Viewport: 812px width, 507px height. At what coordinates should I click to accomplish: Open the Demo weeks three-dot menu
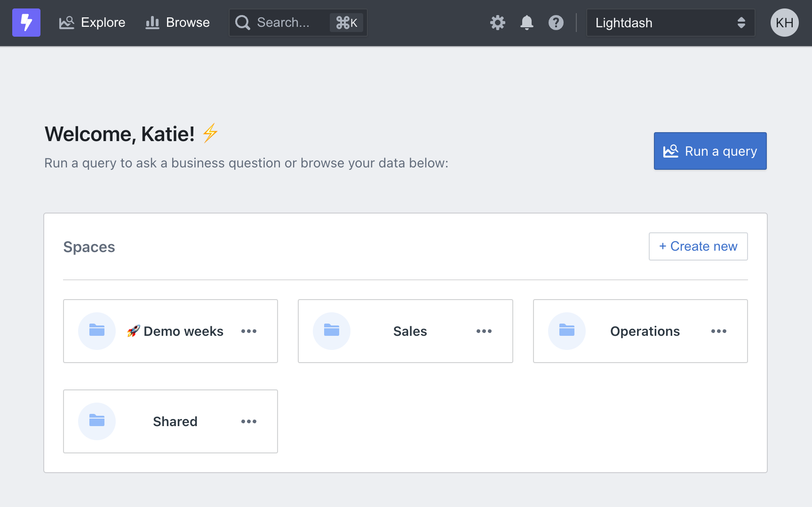tap(249, 331)
